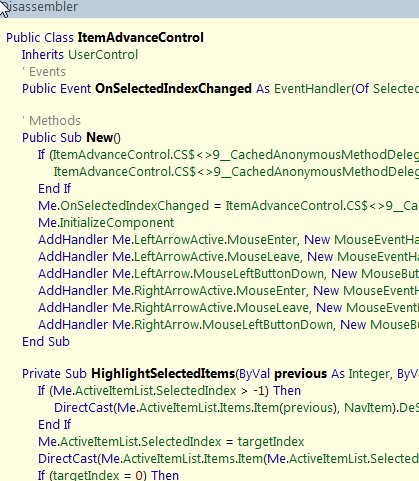Click targetIndex in SelectedIndex assignment
Screen dimensions: 419x481
(x=271, y=442)
